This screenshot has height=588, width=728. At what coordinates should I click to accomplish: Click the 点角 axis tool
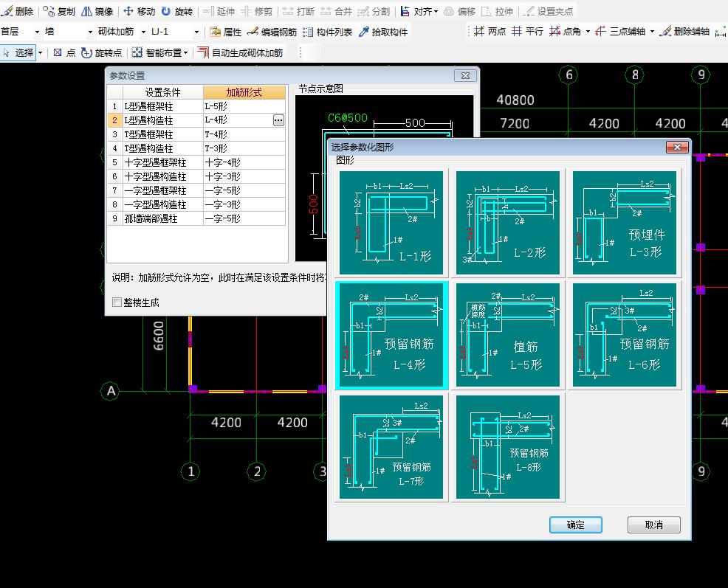coord(565,31)
